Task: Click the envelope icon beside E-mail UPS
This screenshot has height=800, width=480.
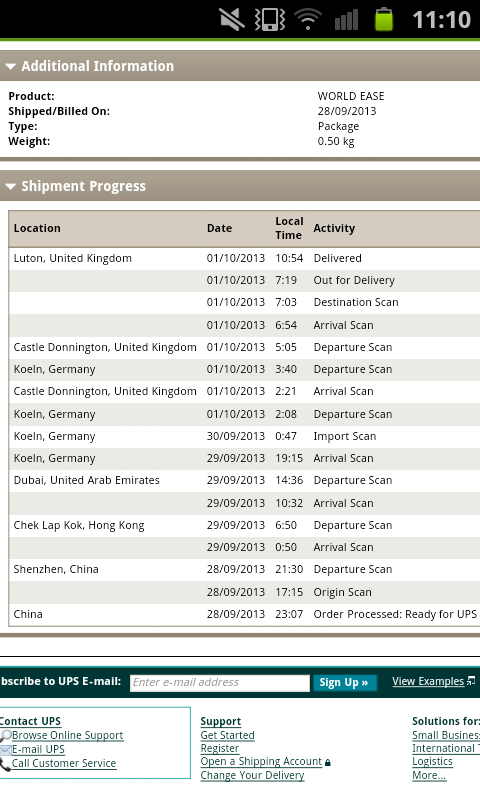Action: pyautogui.click(x=6, y=749)
